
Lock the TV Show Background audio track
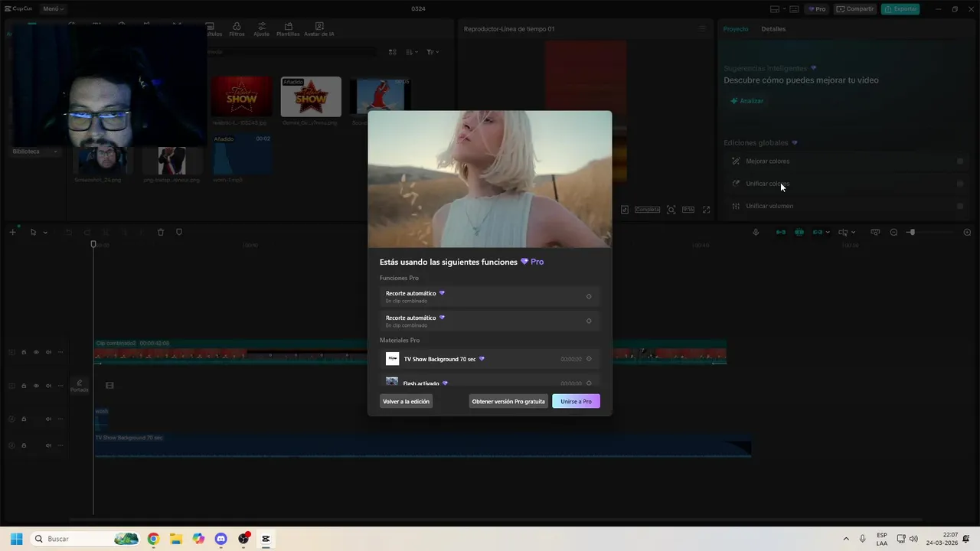click(x=24, y=445)
